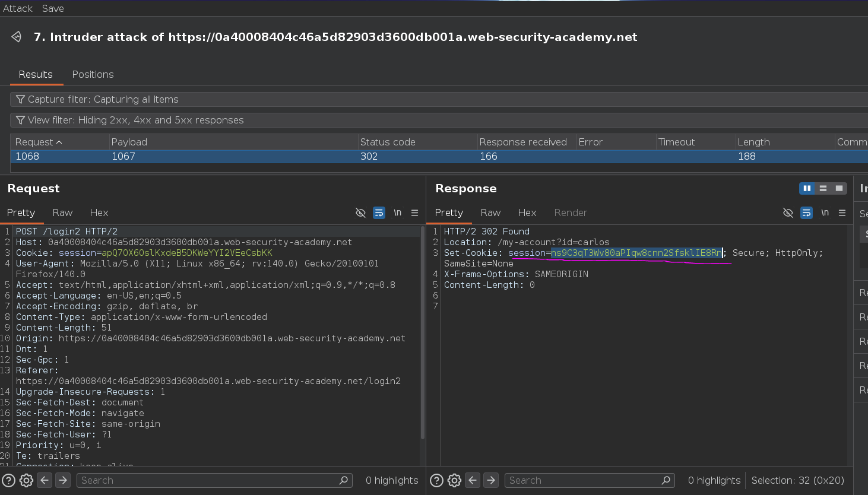Select Raw tab in Request panel
This screenshot has height=495, width=868.
(62, 212)
